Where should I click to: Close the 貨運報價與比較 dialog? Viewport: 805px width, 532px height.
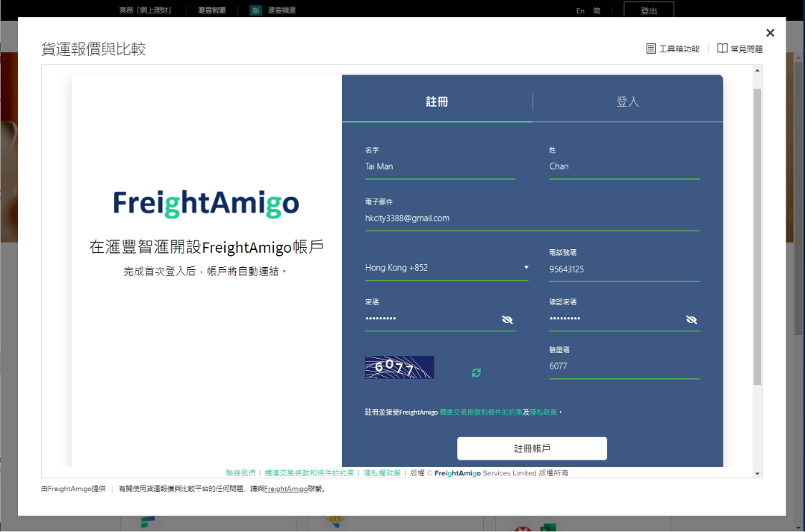click(770, 33)
